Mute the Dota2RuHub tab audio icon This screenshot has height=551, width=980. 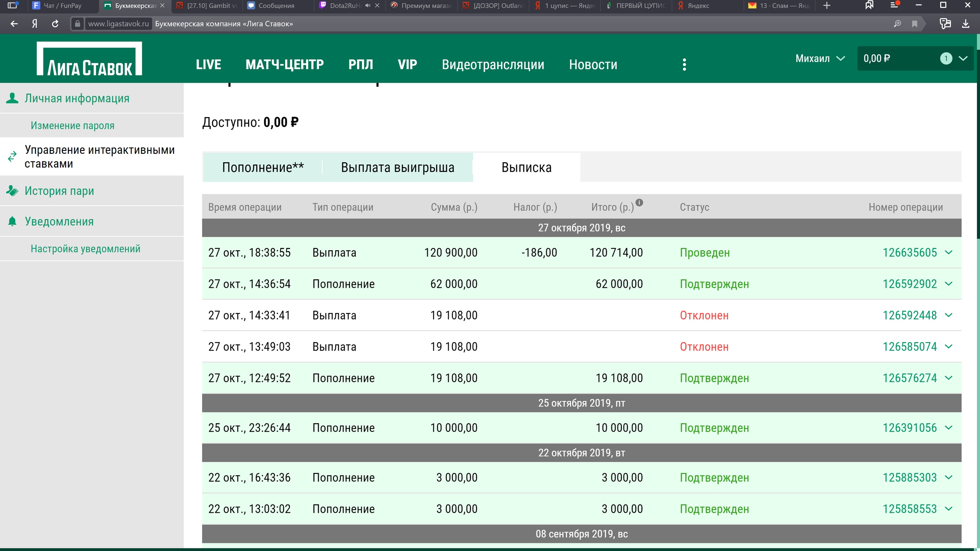(x=367, y=5)
